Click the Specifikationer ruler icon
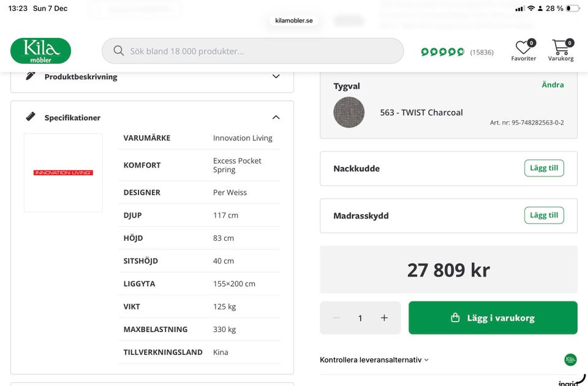 31,117
